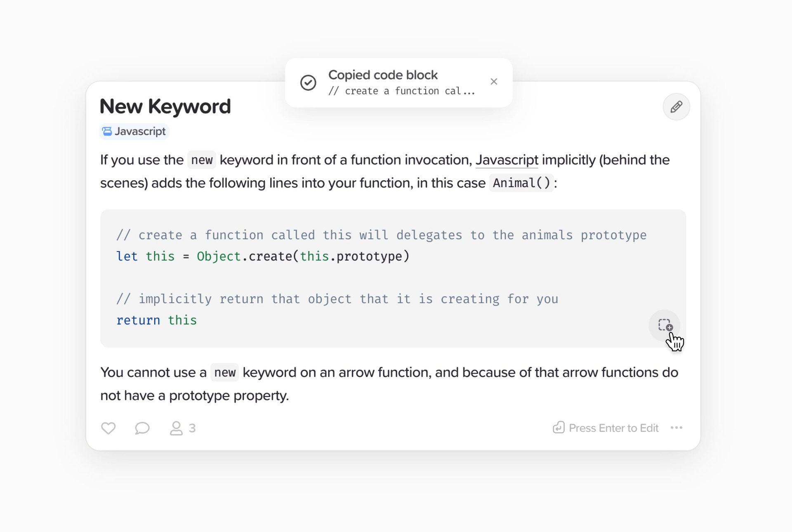Click the checkmark icon in the toast

tap(308, 82)
